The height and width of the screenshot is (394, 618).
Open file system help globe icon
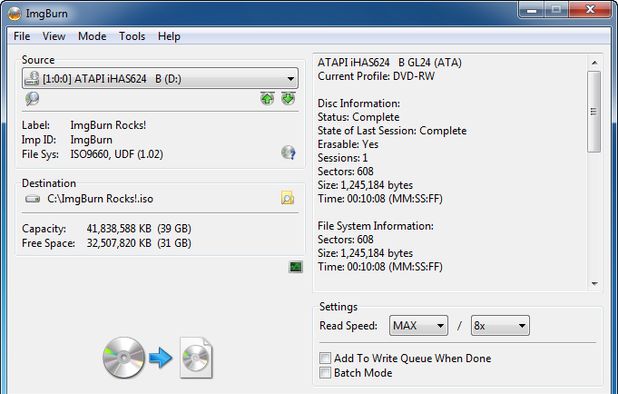pyautogui.click(x=289, y=152)
